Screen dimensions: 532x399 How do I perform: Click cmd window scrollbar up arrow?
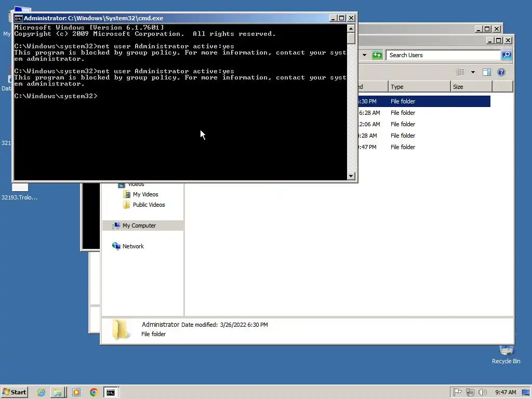(x=351, y=28)
